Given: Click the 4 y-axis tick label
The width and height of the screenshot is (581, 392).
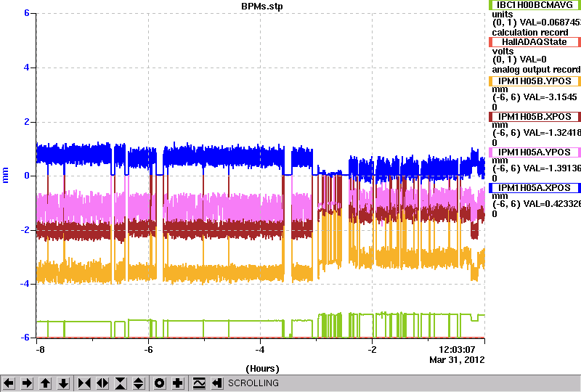Looking at the screenshot, I should click(27, 68).
